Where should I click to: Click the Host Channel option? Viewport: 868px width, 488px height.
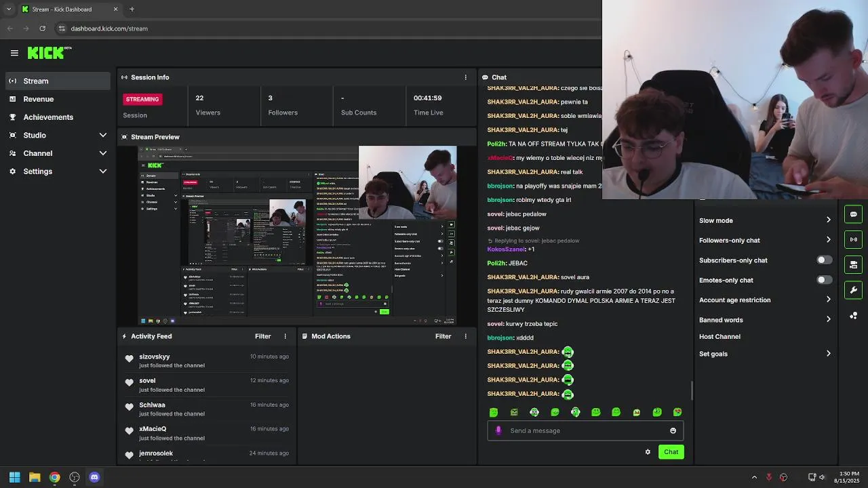click(x=719, y=337)
